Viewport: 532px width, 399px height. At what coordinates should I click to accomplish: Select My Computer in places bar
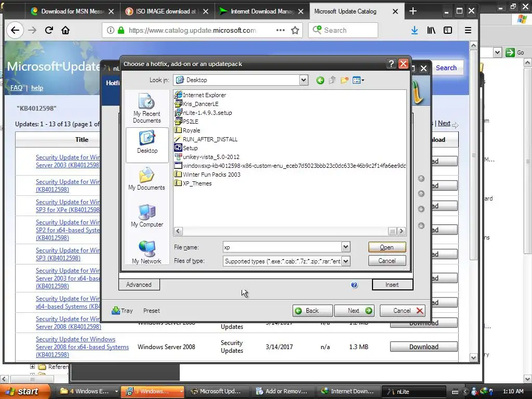pyautogui.click(x=147, y=216)
